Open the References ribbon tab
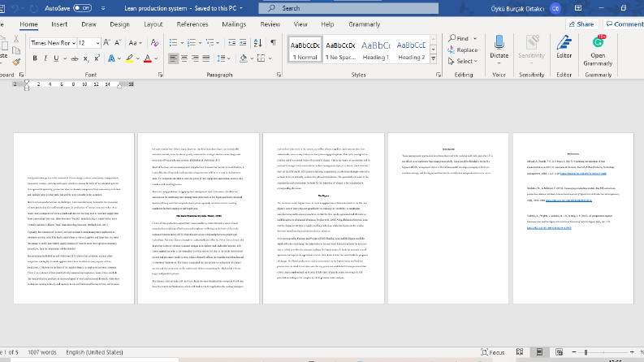 click(192, 24)
